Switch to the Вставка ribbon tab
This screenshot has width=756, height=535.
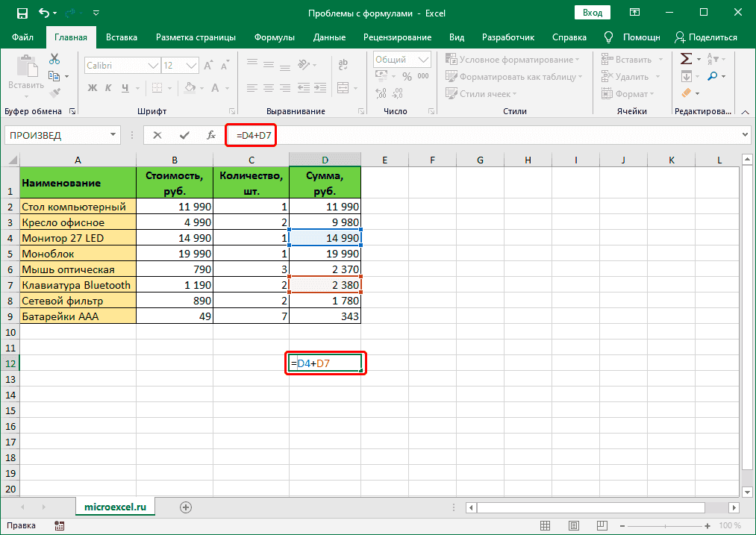click(122, 37)
